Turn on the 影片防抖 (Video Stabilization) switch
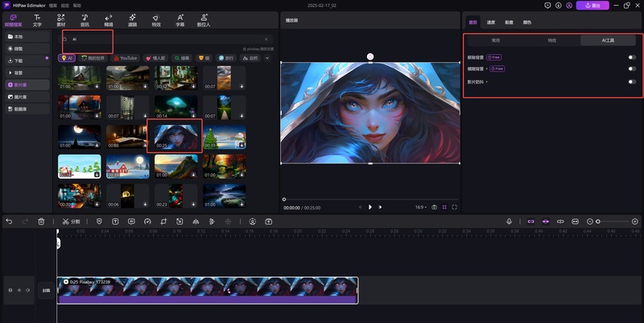The image size is (644, 323). pyautogui.click(x=632, y=81)
